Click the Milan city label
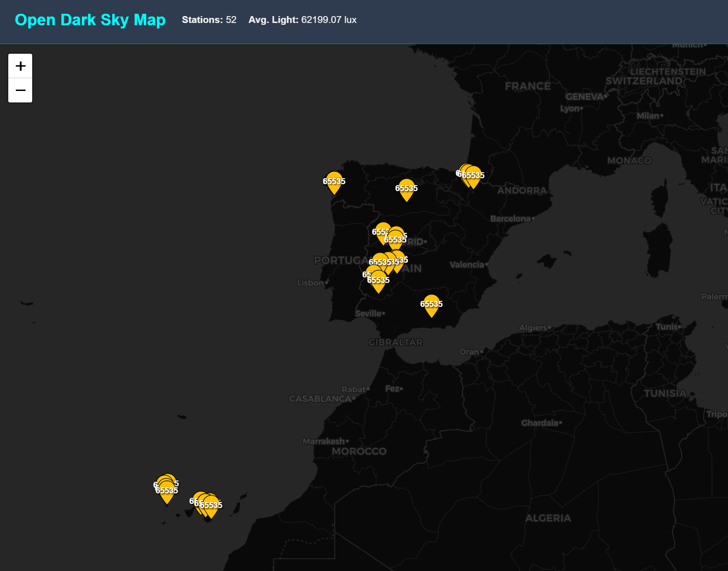 coord(648,116)
